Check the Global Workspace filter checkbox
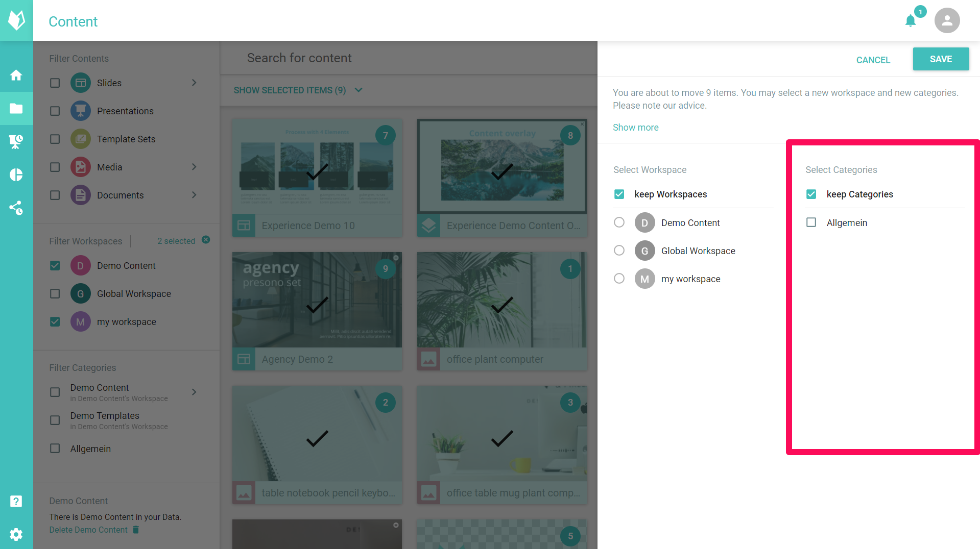980x549 pixels. (x=55, y=293)
